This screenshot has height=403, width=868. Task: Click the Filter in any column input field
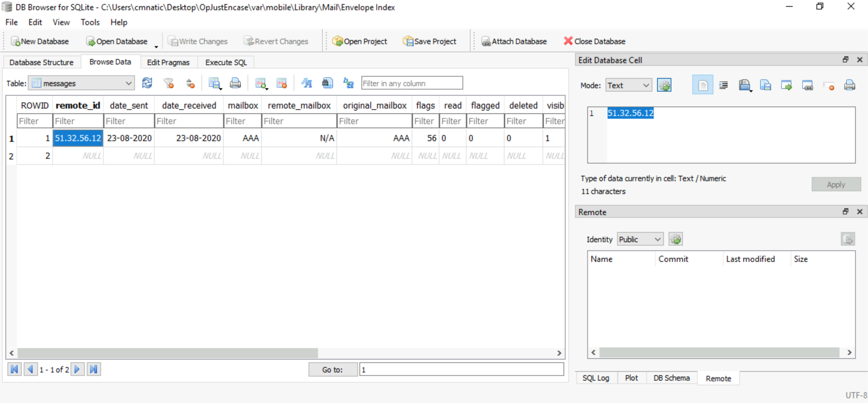click(411, 83)
